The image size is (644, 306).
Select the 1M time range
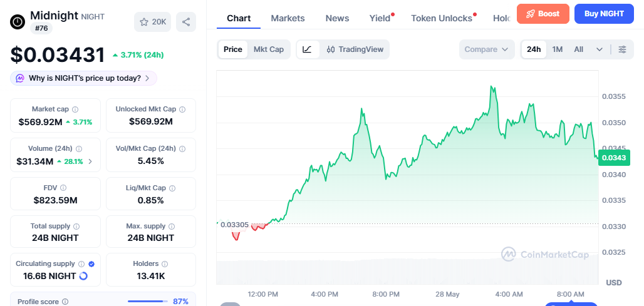point(558,49)
